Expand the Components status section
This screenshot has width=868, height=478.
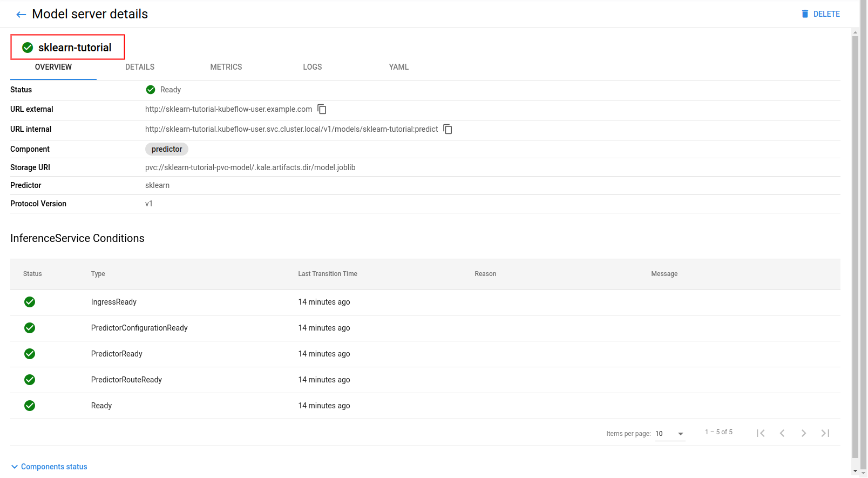(49, 467)
